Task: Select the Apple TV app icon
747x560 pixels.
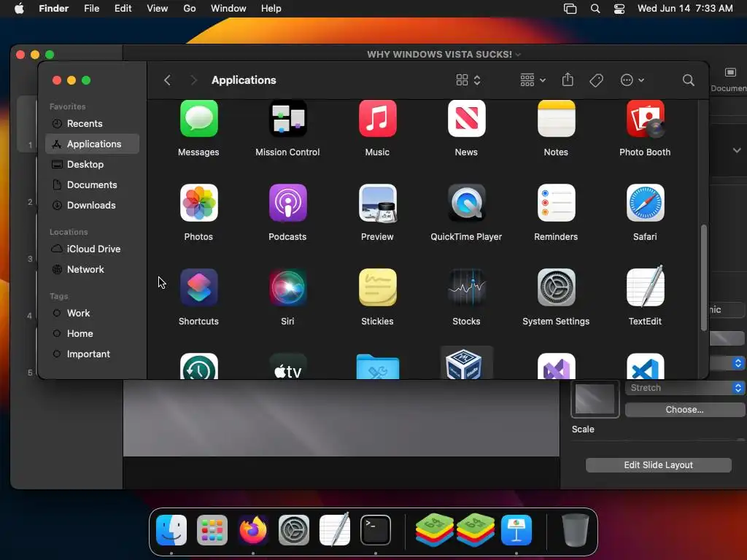Action: pos(287,366)
